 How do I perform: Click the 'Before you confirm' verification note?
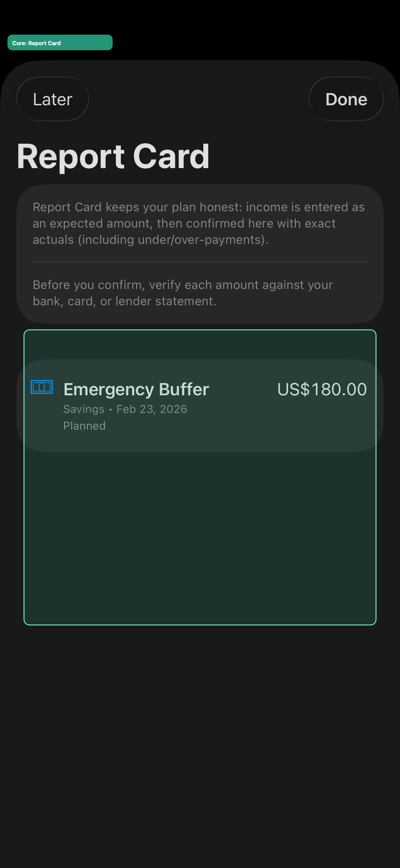coord(183,293)
